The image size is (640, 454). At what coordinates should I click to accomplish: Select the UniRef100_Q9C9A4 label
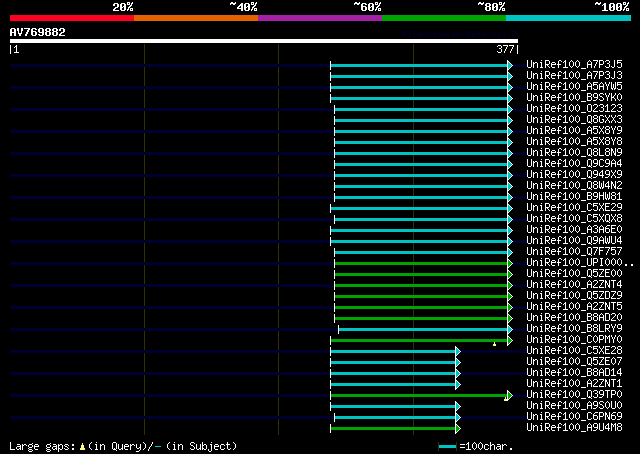point(574,163)
